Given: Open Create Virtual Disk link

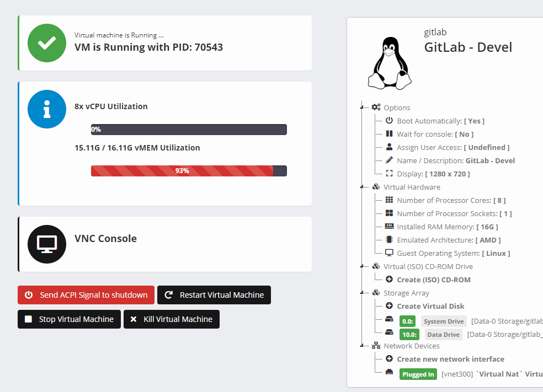Looking at the screenshot, I should click(x=430, y=306).
